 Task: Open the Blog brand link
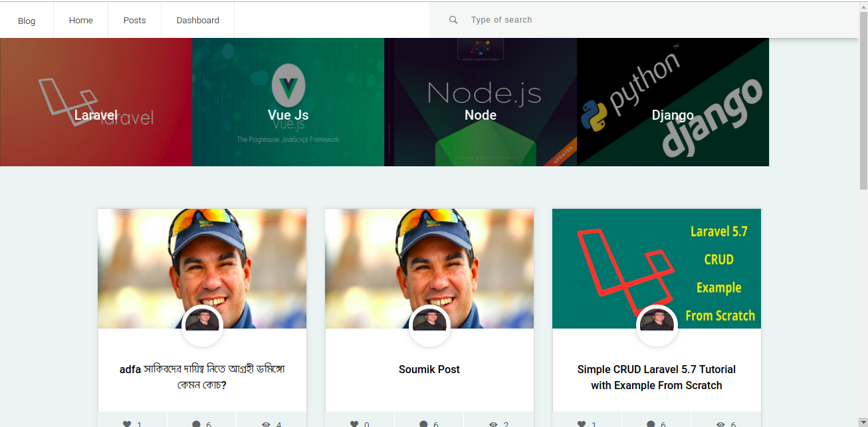[27, 21]
